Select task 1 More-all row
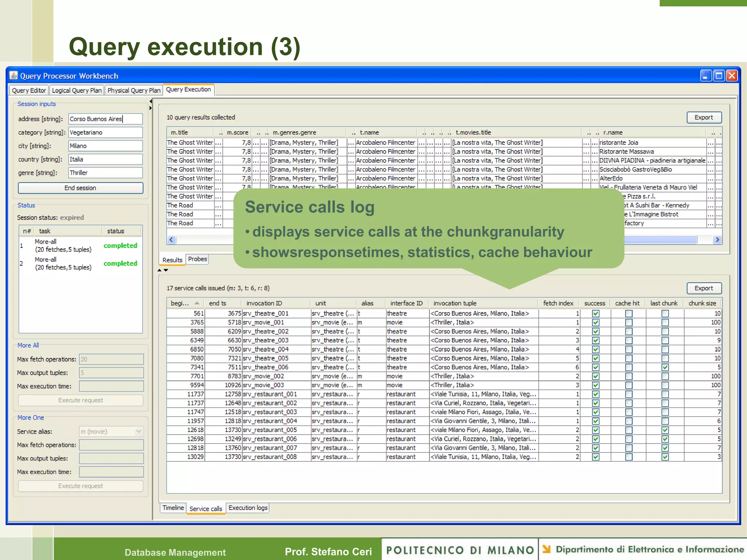Viewport: 747px width, 560px height. click(81, 245)
